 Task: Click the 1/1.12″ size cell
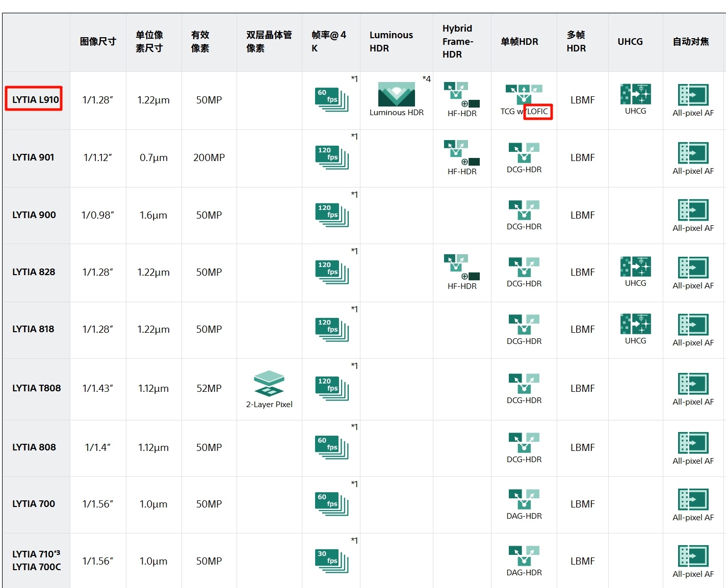coord(98,158)
